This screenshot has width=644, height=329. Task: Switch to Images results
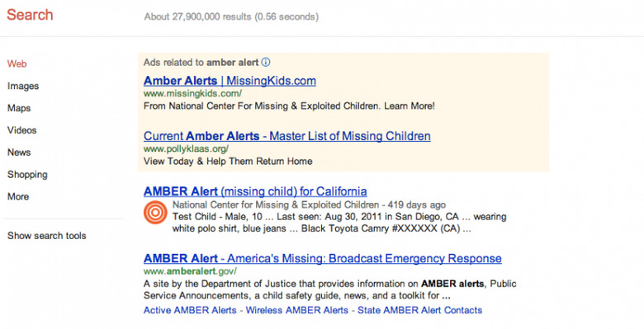[23, 86]
